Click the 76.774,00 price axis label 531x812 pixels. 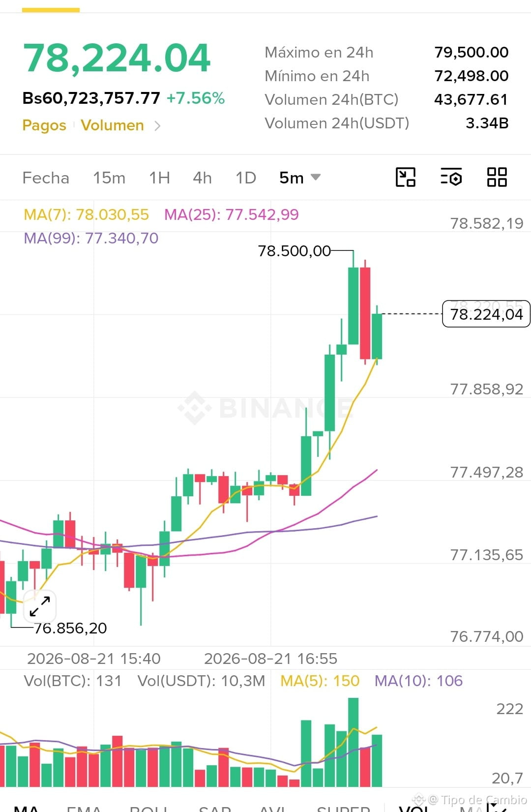[x=487, y=636]
